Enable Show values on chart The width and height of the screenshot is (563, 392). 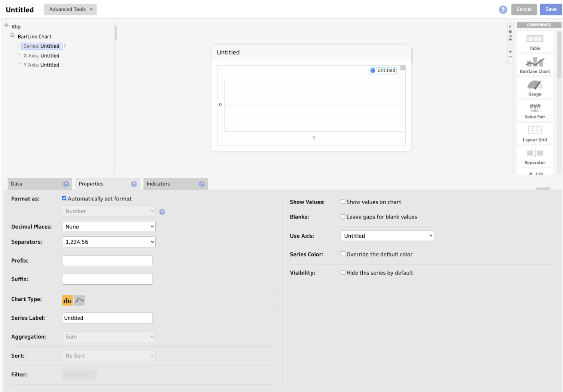[343, 202]
